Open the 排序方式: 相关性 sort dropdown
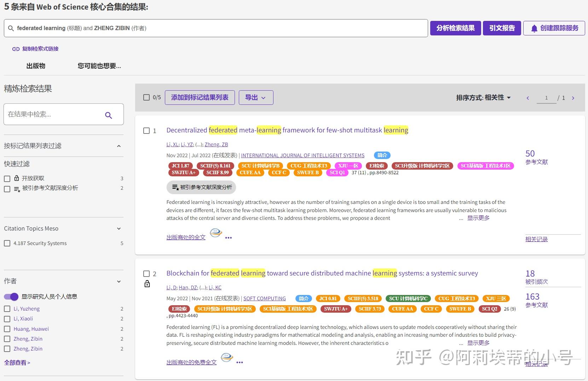 click(483, 97)
